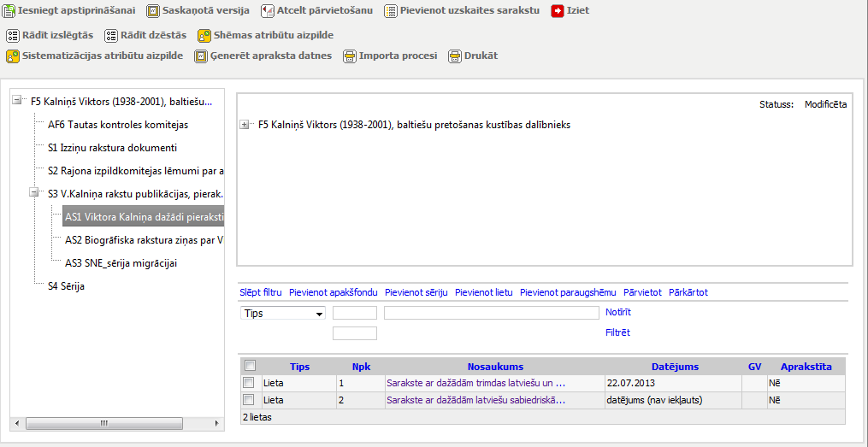Screen dimensions: 868x447
Task: Click the Atcelt pārvietošanu icon
Action: [x=268, y=11]
